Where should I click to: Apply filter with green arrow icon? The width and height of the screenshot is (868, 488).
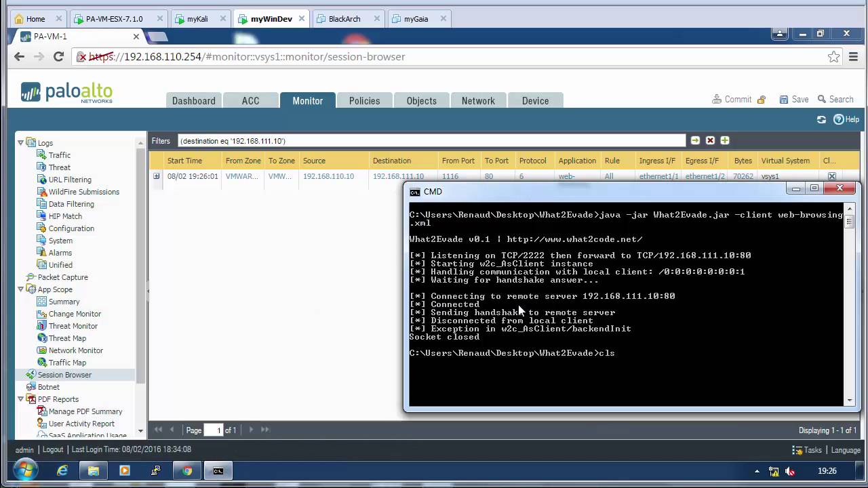click(x=695, y=140)
